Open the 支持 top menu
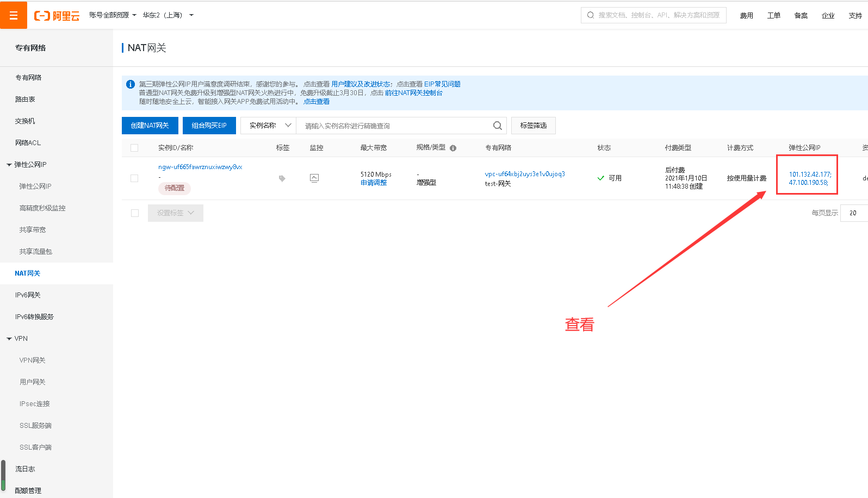The width and height of the screenshot is (868, 498). click(x=855, y=16)
